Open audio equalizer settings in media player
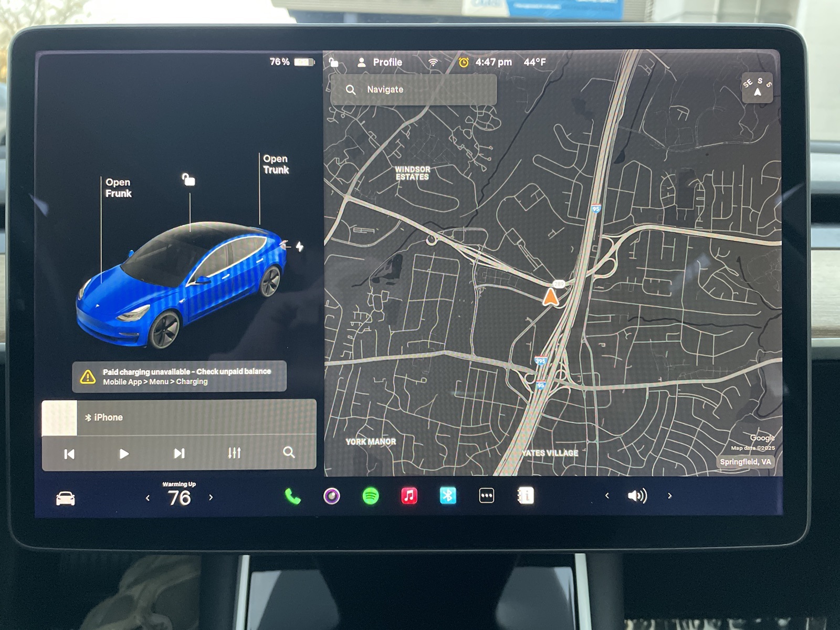This screenshot has height=630, width=840. click(234, 453)
